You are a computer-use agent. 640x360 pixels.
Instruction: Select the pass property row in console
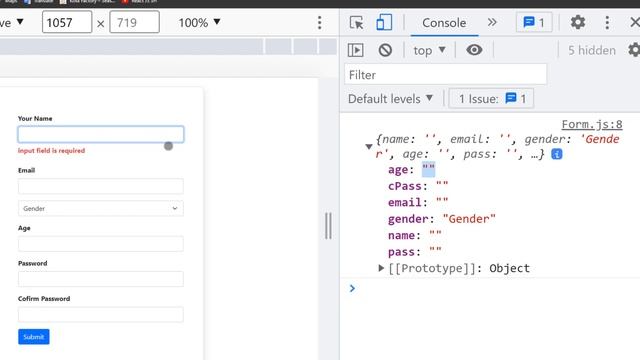(x=415, y=252)
